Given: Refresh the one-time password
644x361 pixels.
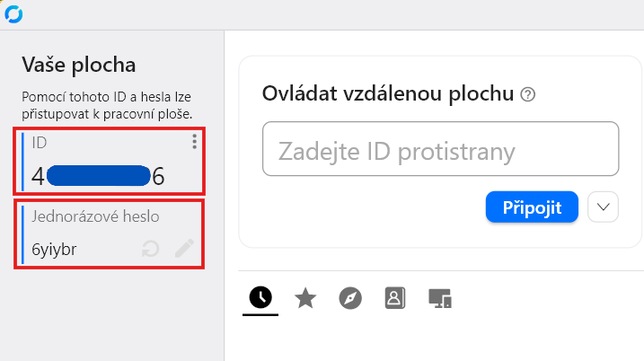Looking at the screenshot, I should 151,249.
